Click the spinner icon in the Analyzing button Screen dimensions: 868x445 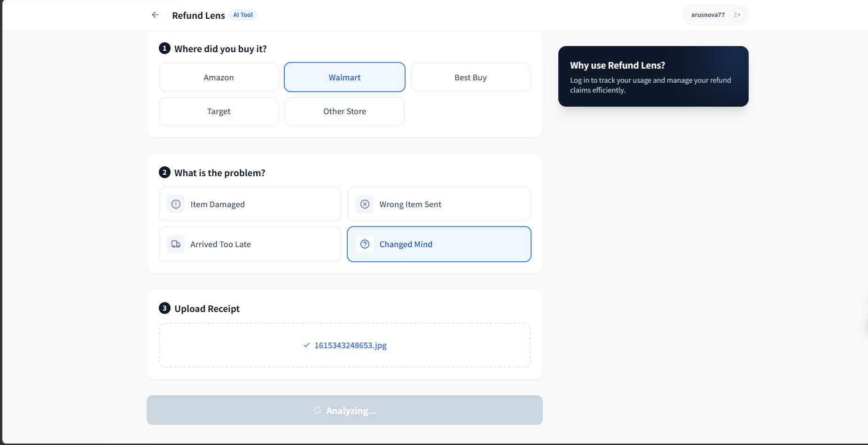(316, 410)
